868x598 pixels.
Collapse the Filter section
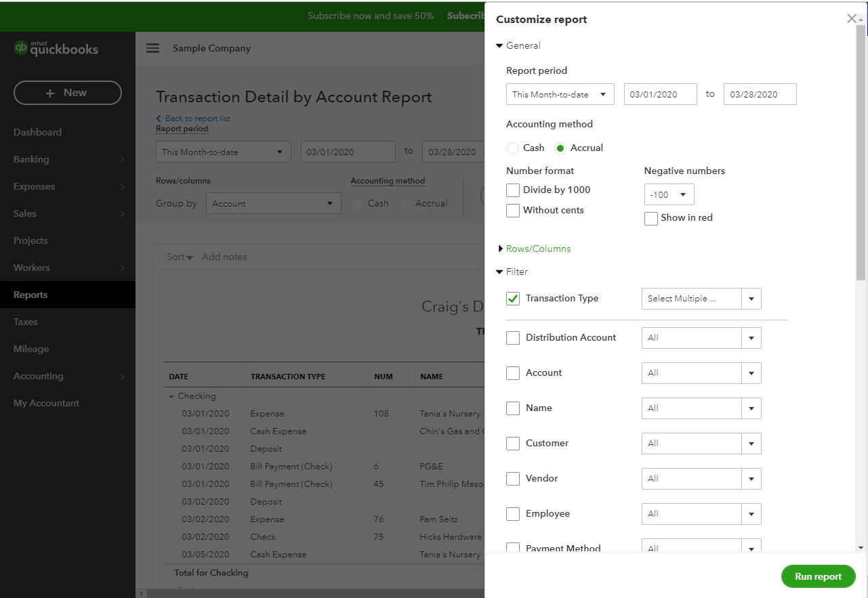click(x=512, y=272)
